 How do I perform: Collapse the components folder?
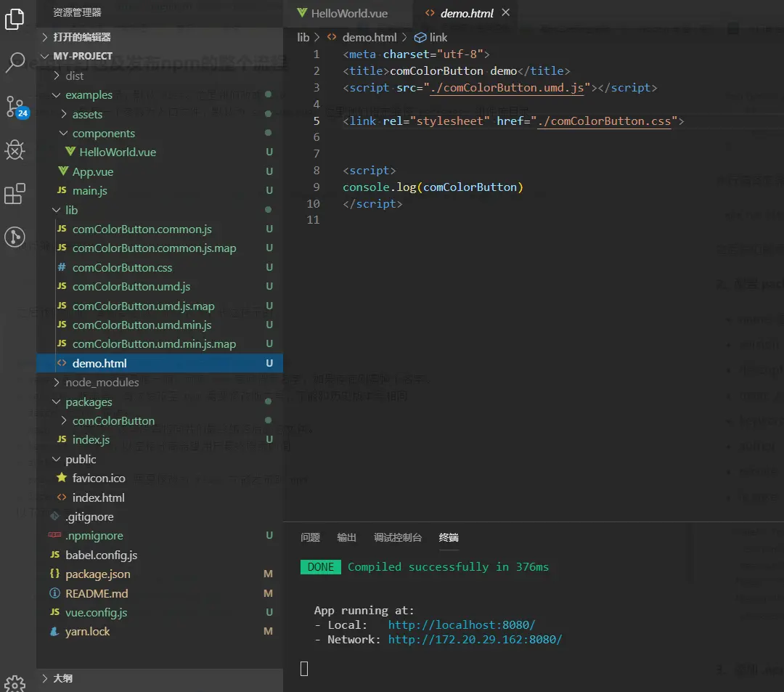160,133
